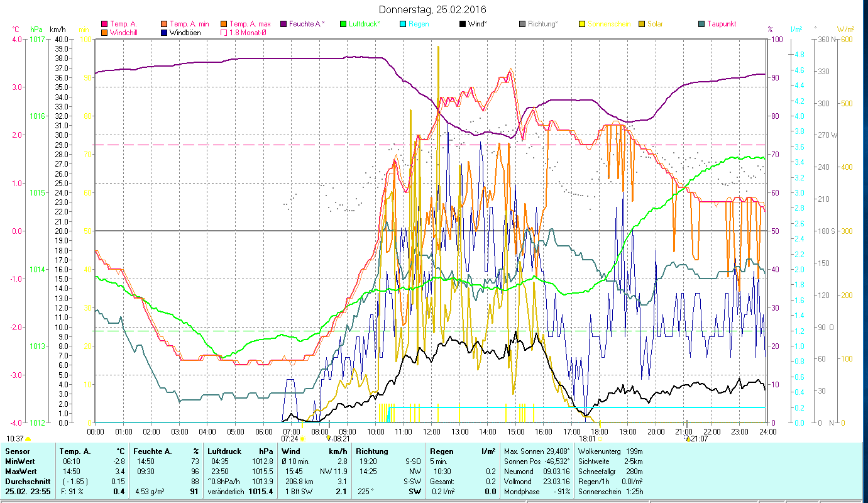The image size is (868, 503).
Task: Click the 12:00 time axis label
Action: (x=432, y=431)
